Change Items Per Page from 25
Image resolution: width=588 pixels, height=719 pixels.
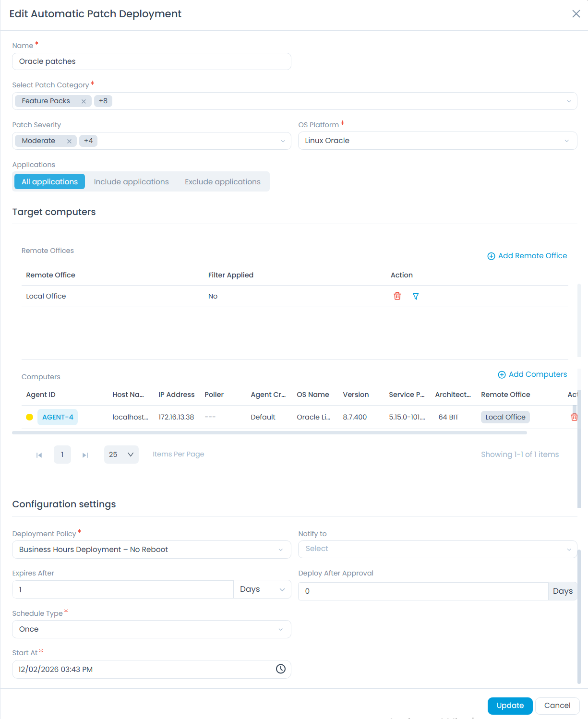click(x=121, y=455)
